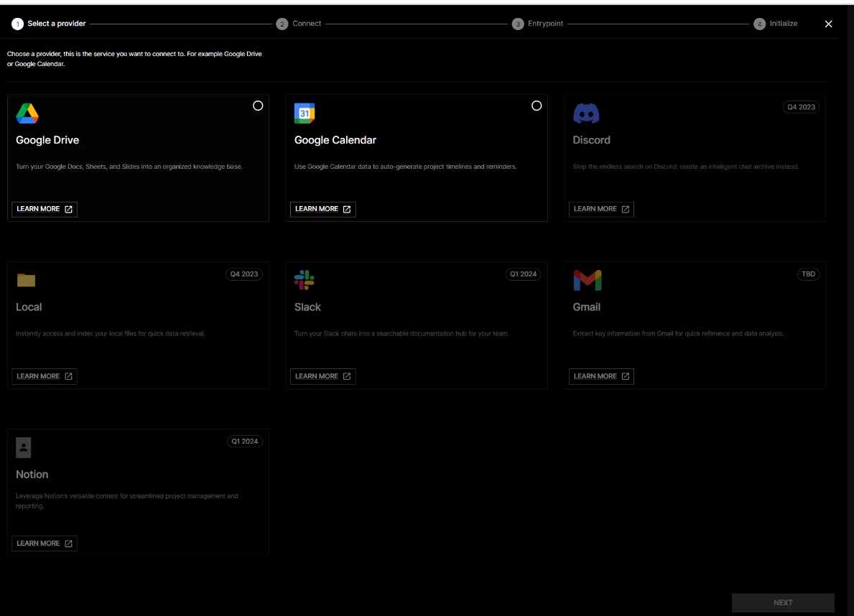Click the Gmail card title
Image resolution: width=854 pixels, height=616 pixels.
coord(587,307)
